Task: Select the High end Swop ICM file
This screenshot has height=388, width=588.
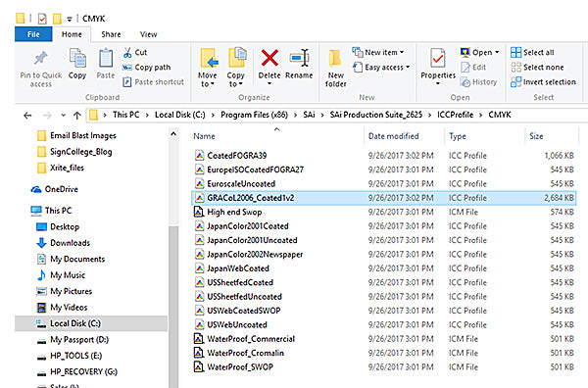Action: click(x=383, y=213)
